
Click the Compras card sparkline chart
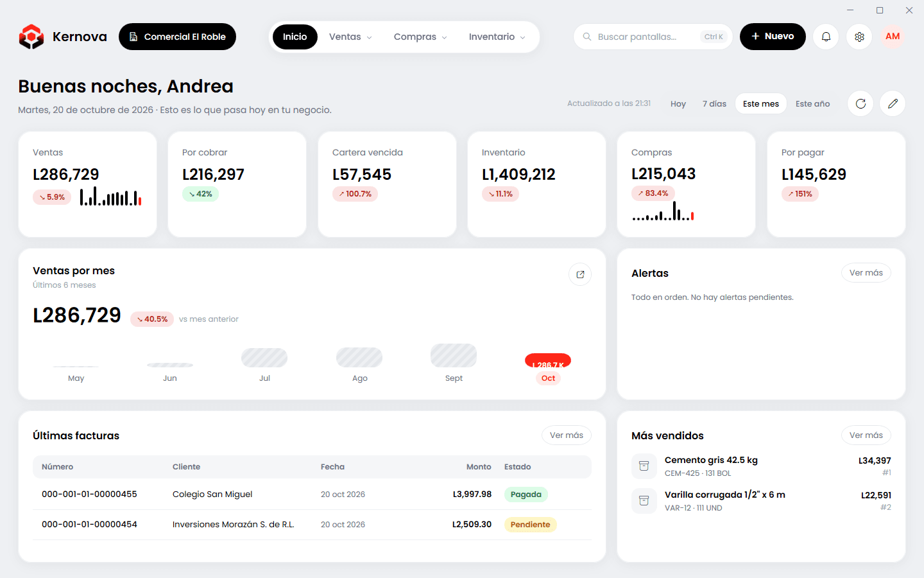pyautogui.click(x=663, y=211)
